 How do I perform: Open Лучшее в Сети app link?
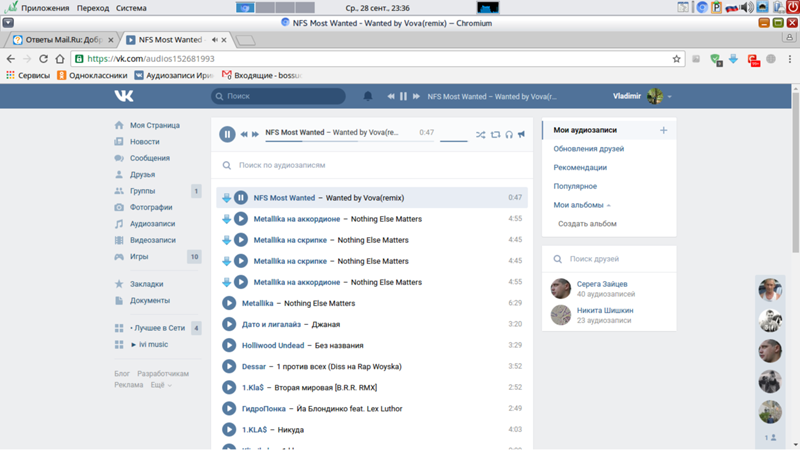tap(158, 328)
